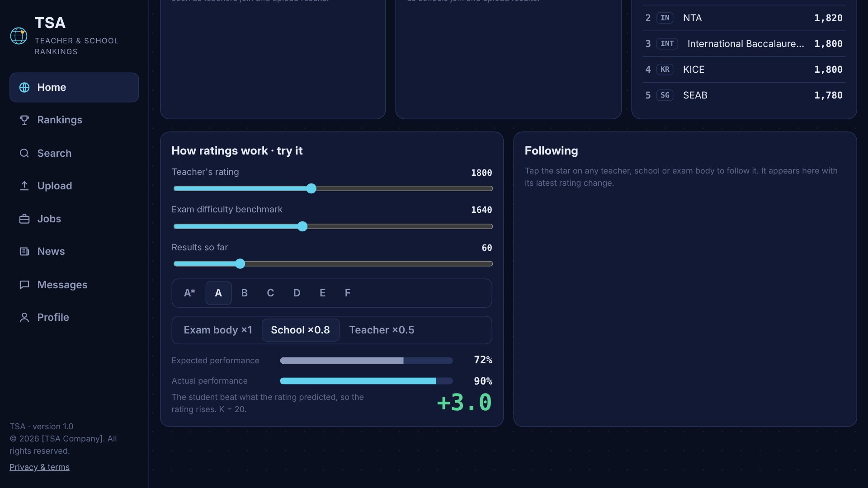868x488 pixels.
Task: Click the Home globe icon in sidebar
Action: coord(24,87)
